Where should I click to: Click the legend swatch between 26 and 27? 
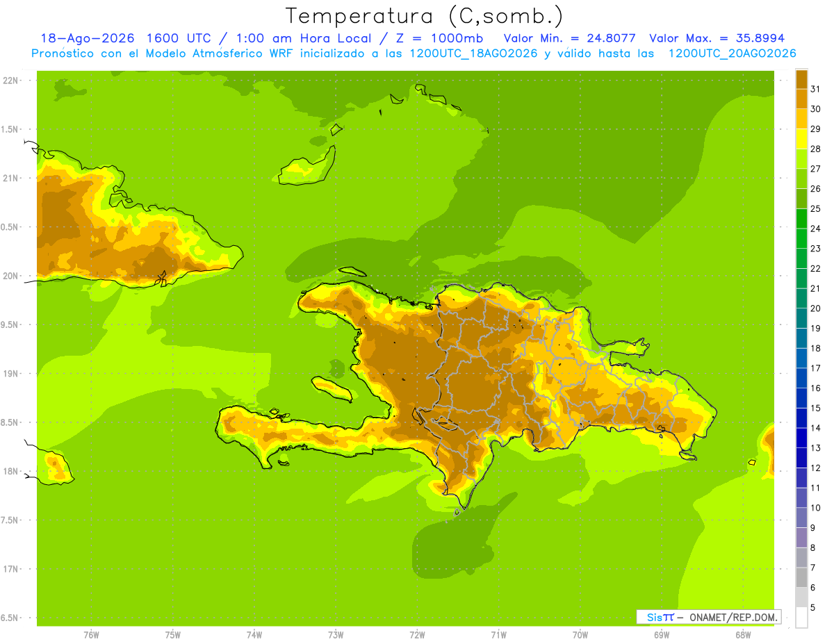801,179
